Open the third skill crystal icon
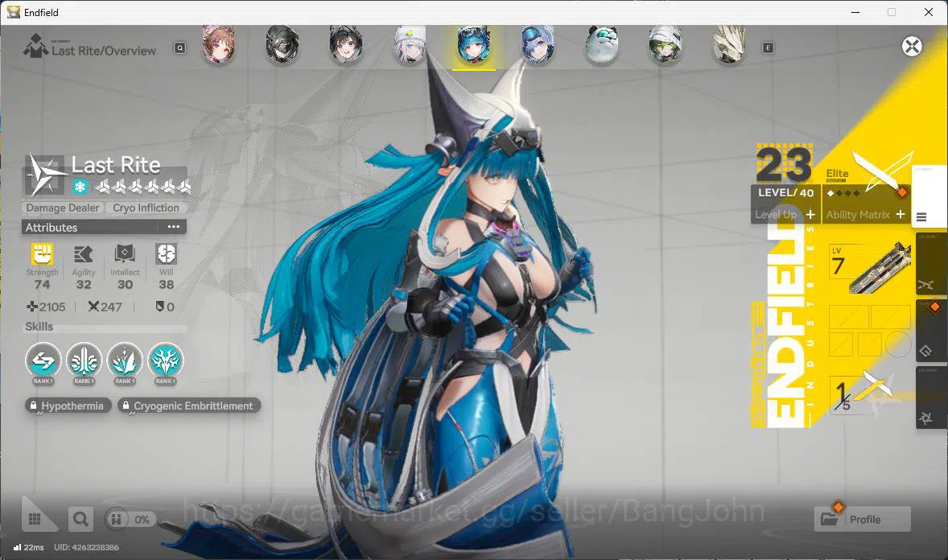The width and height of the screenshot is (948, 560). point(125,360)
